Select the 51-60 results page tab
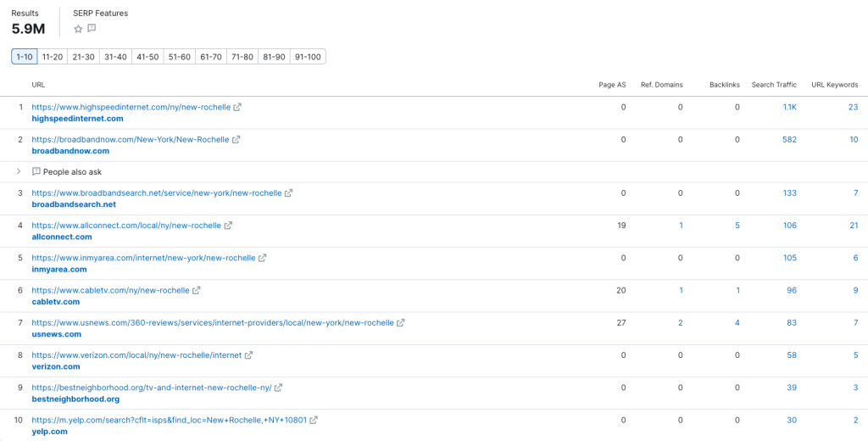The height and width of the screenshot is (441, 868). click(180, 57)
